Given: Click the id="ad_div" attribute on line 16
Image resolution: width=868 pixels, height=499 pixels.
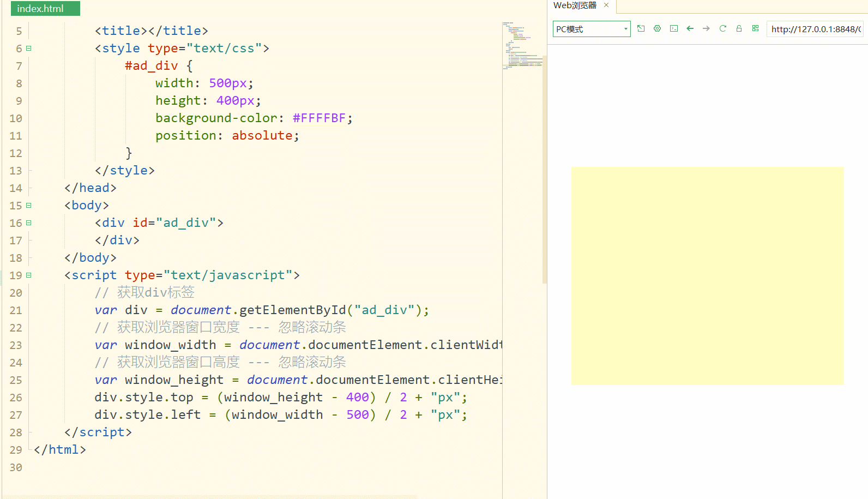Looking at the screenshot, I should (174, 223).
